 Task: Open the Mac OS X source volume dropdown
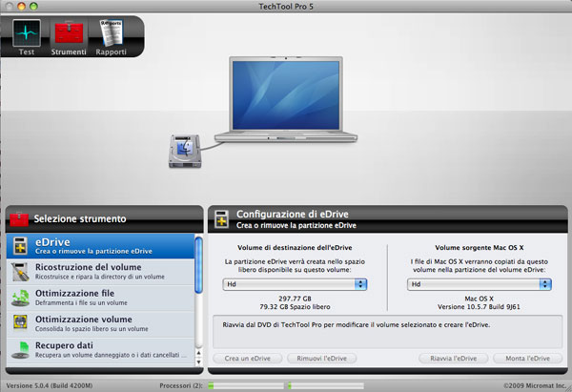pos(480,284)
